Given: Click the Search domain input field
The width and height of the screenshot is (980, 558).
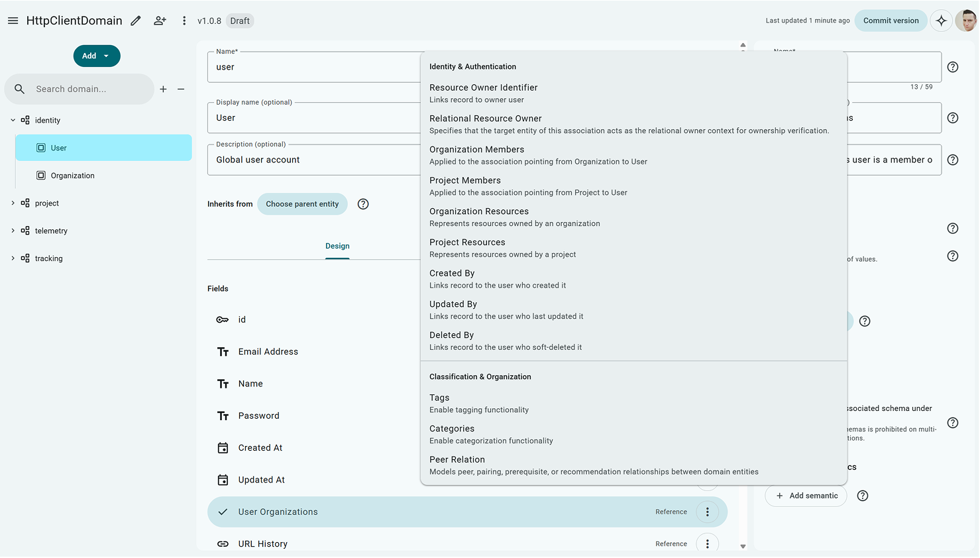Looking at the screenshot, I should click(80, 89).
